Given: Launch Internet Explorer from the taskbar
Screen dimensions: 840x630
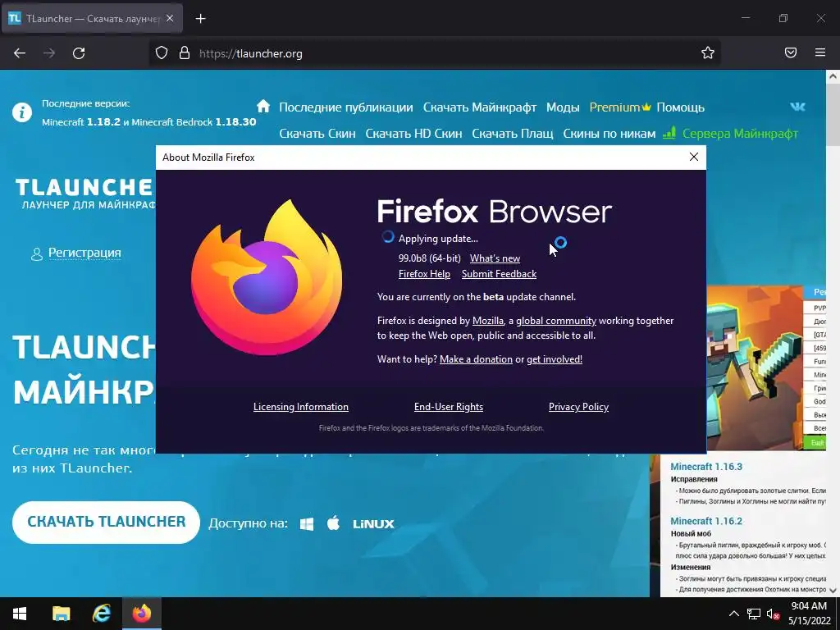Looking at the screenshot, I should (101, 614).
